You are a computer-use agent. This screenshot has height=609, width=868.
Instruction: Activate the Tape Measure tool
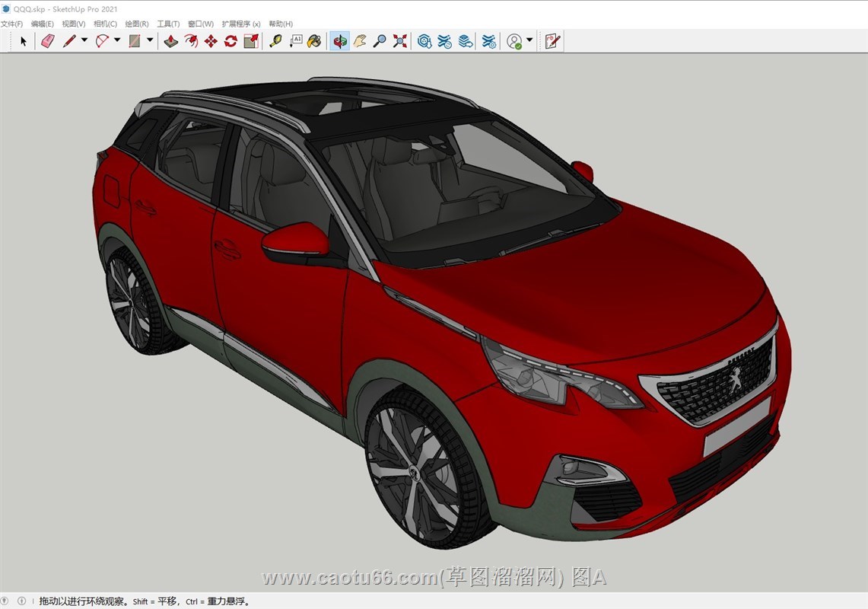click(275, 41)
